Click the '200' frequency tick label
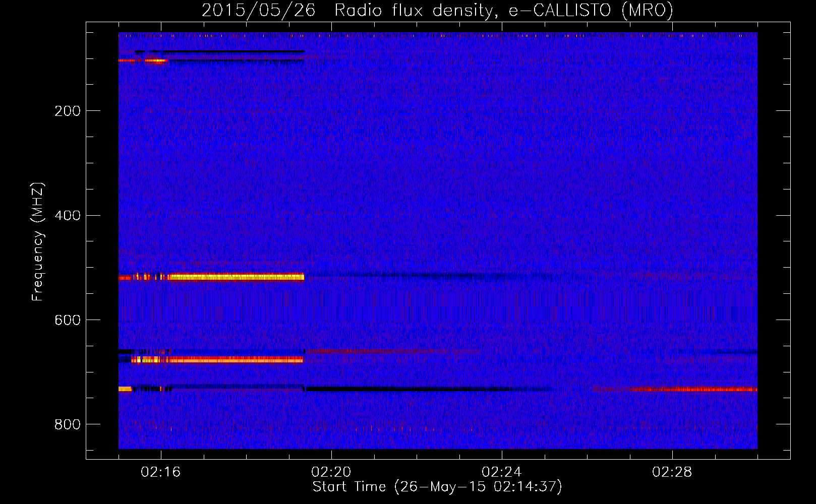 tap(67, 111)
